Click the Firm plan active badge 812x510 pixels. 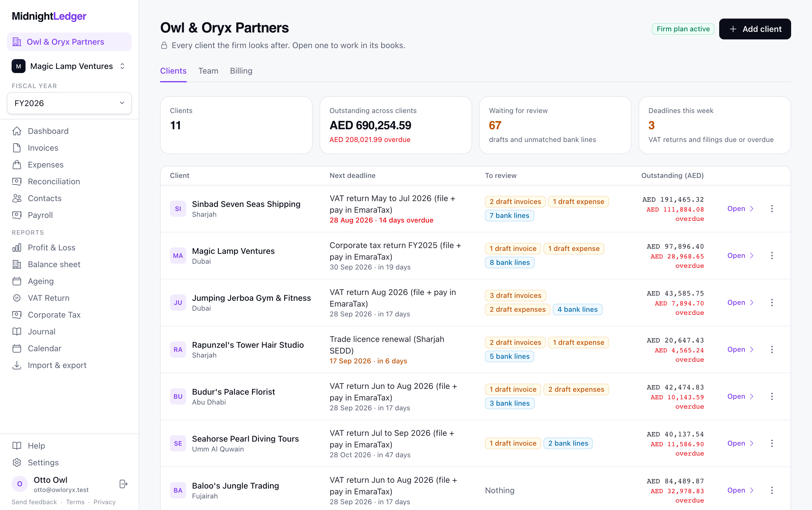(683, 29)
